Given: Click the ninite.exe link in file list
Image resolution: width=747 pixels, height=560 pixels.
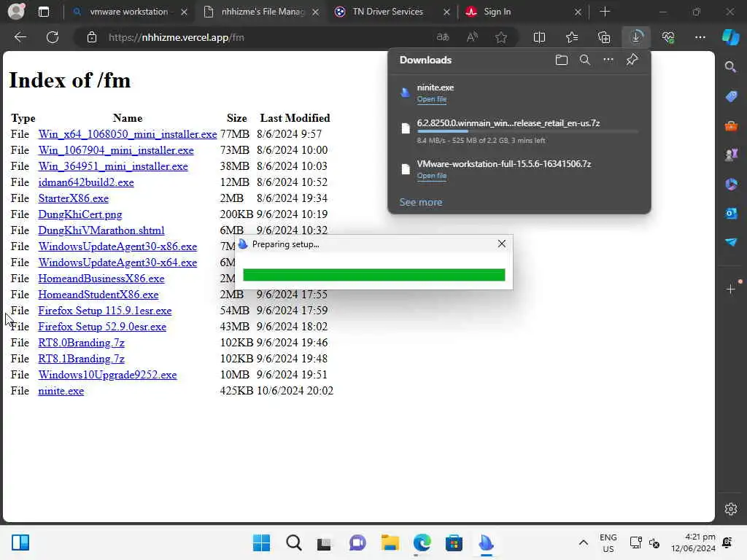Looking at the screenshot, I should pos(61,391).
